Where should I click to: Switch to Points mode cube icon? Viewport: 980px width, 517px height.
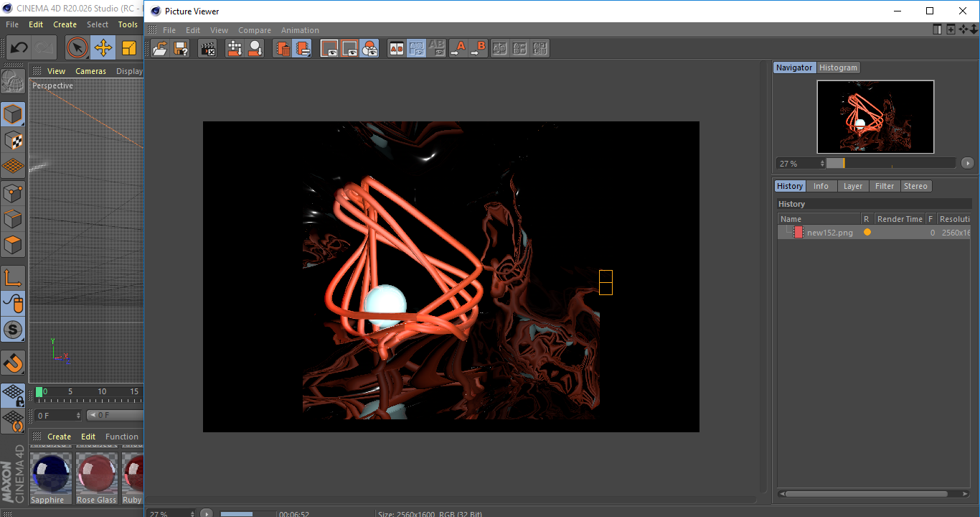click(x=13, y=193)
